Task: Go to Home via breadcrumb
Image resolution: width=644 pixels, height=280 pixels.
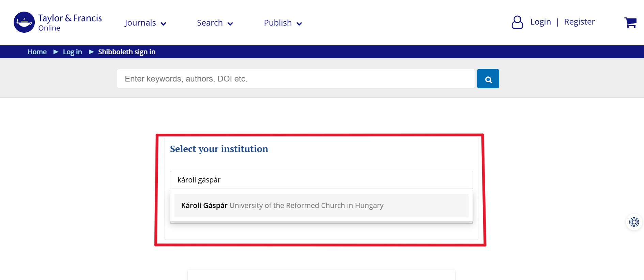Action: 37,52
